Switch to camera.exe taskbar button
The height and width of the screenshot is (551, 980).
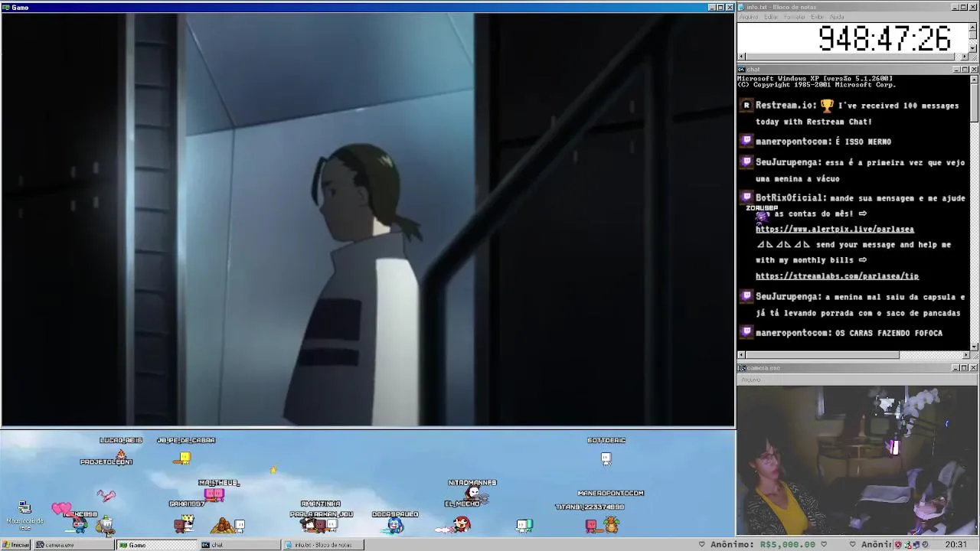pos(73,545)
